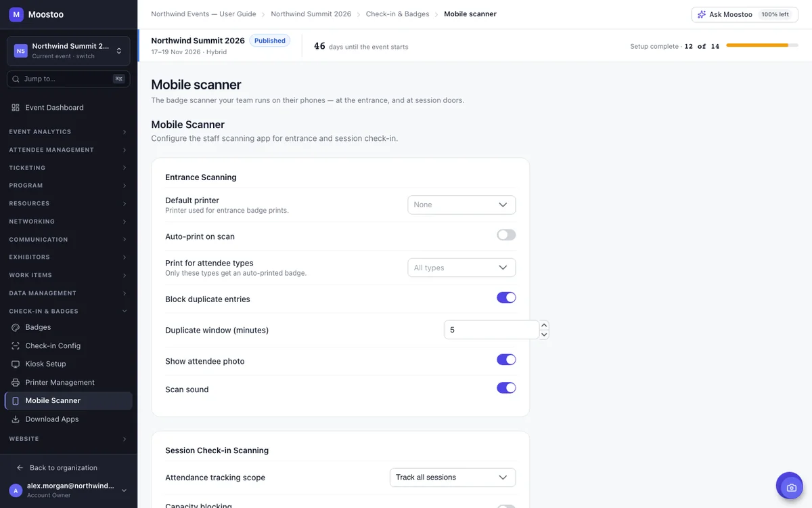Click the Ask Moostoo button

(744, 14)
